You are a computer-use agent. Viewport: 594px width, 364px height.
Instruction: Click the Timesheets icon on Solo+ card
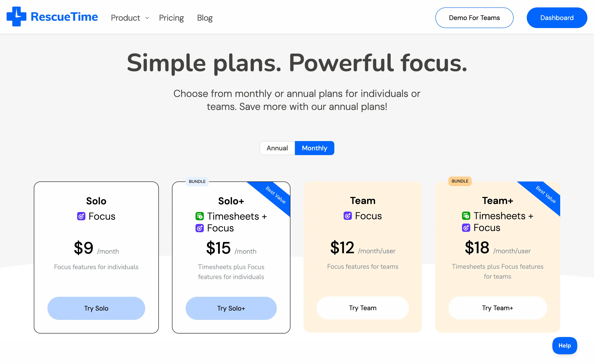pos(199,216)
